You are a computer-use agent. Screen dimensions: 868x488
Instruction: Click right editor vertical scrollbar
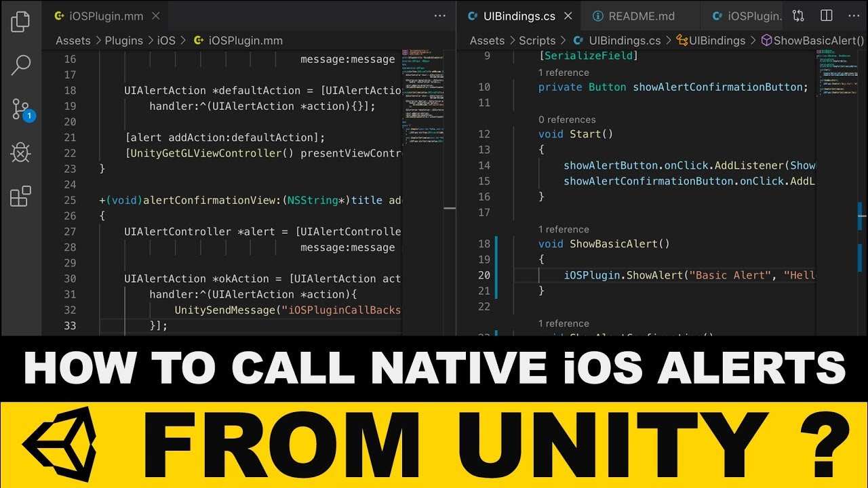tap(862, 192)
